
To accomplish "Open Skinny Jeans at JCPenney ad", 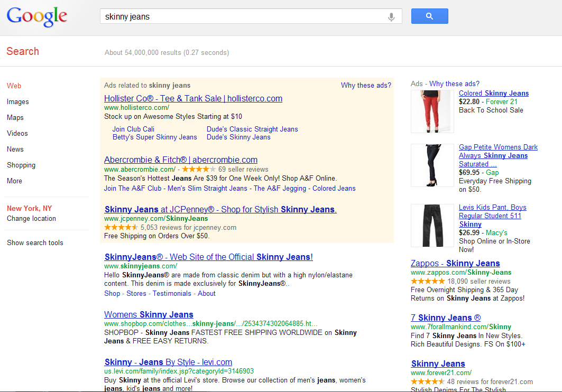I will (x=220, y=209).
